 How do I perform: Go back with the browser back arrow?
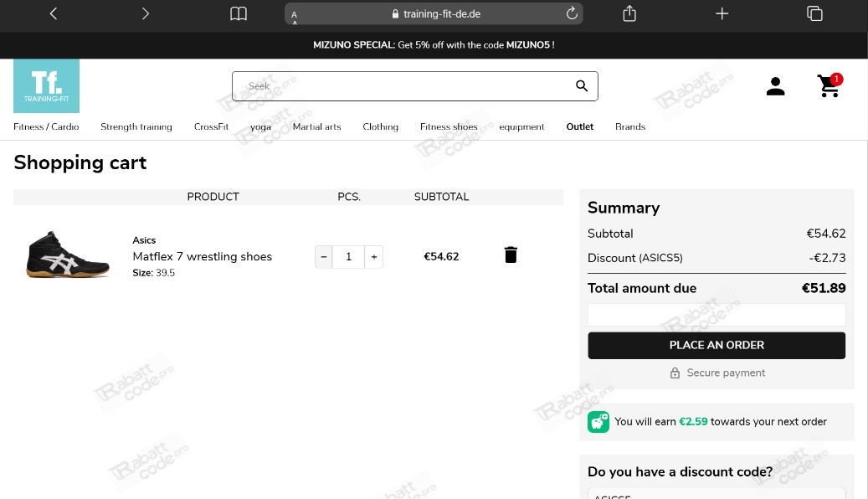tap(53, 14)
